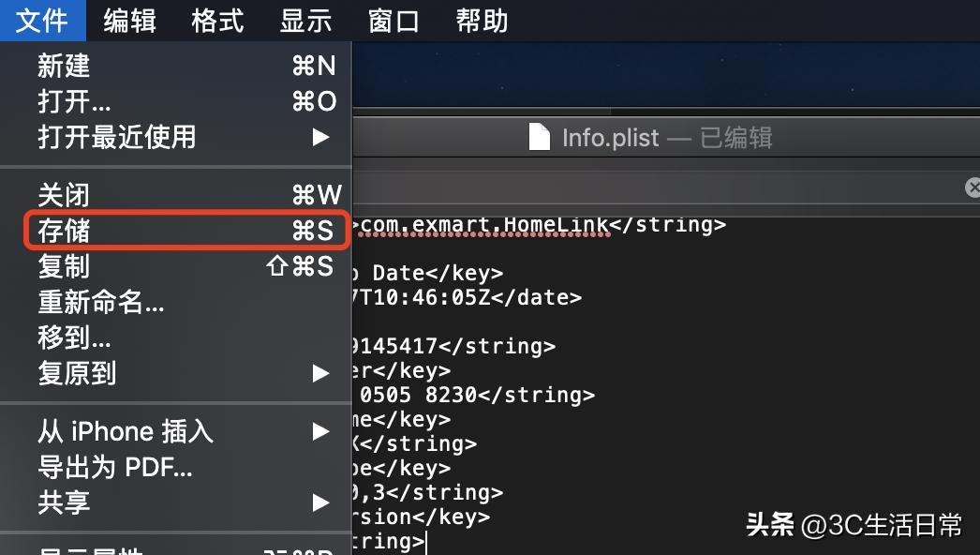Screen dimensions: 980x555
Task: Close the document with 关闭
Action: tap(63, 195)
